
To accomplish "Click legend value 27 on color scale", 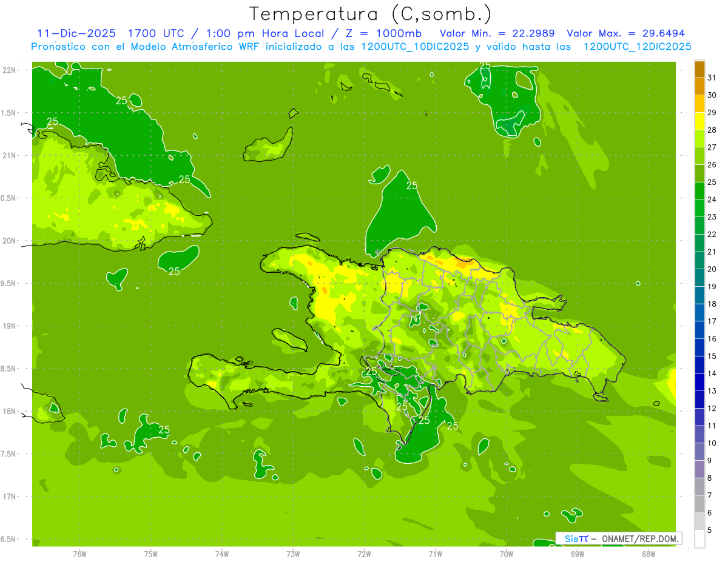I will [712, 147].
